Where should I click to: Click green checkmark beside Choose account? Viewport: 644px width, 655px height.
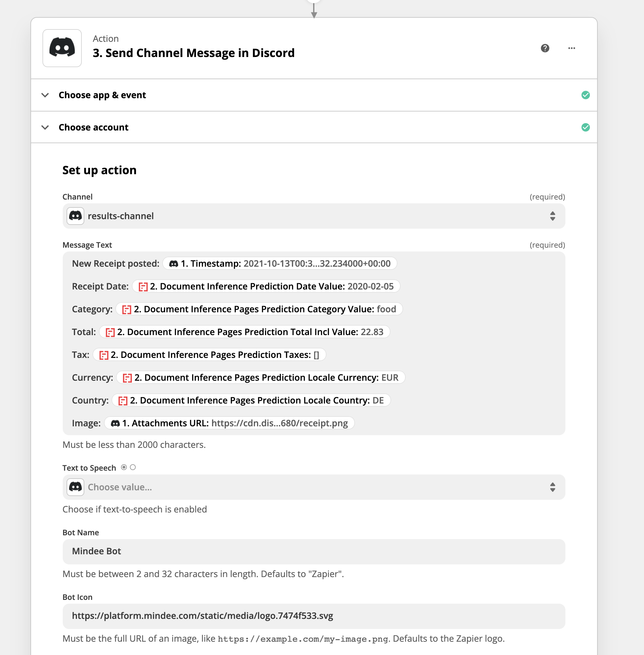pos(585,127)
